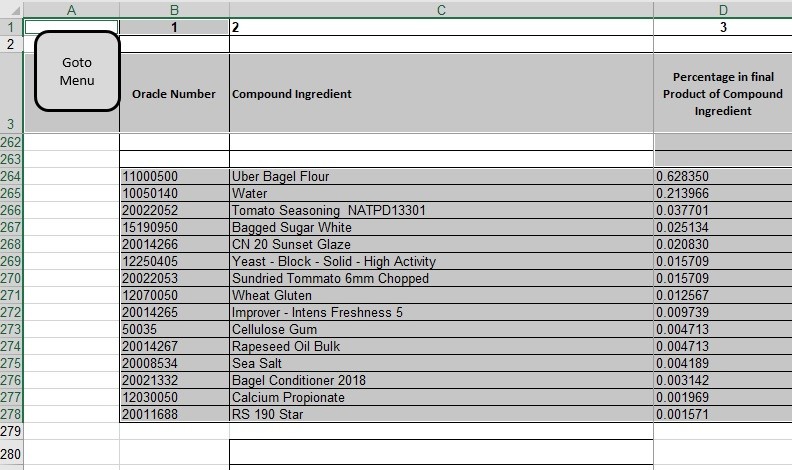The height and width of the screenshot is (470, 792).
Task: Click Sea Salt cell
Action: coord(441,363)
